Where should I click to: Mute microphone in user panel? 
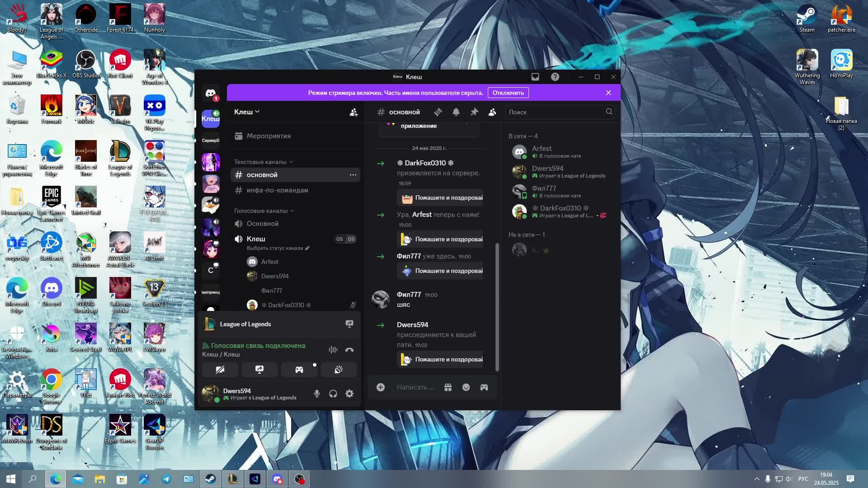pyautogui.click(x=317, y=394)
